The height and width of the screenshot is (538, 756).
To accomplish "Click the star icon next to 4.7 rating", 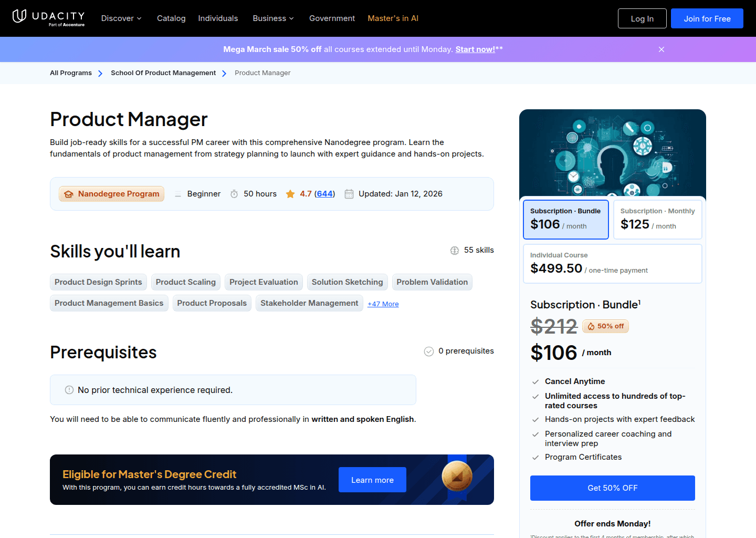I will 290,193.
